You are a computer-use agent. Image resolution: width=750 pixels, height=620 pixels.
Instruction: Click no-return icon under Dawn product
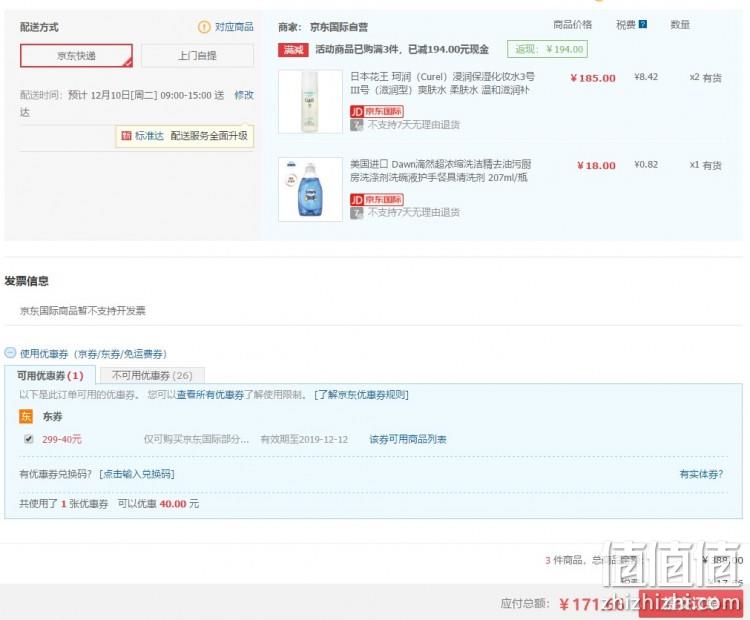(356, 212)
